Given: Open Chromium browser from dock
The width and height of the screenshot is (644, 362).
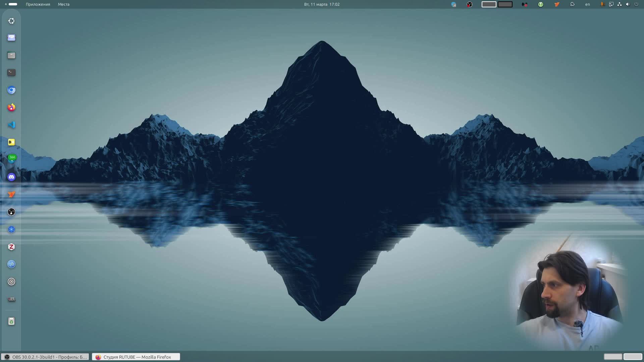Looking at the screenshot, I should click(11, 90).
